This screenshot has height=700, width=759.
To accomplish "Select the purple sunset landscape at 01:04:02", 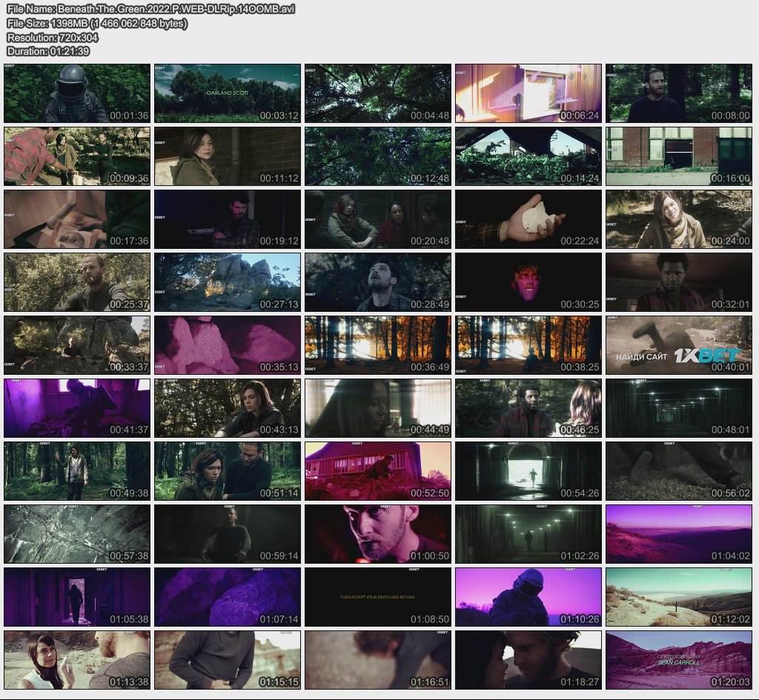I will (x=679, y=534).
